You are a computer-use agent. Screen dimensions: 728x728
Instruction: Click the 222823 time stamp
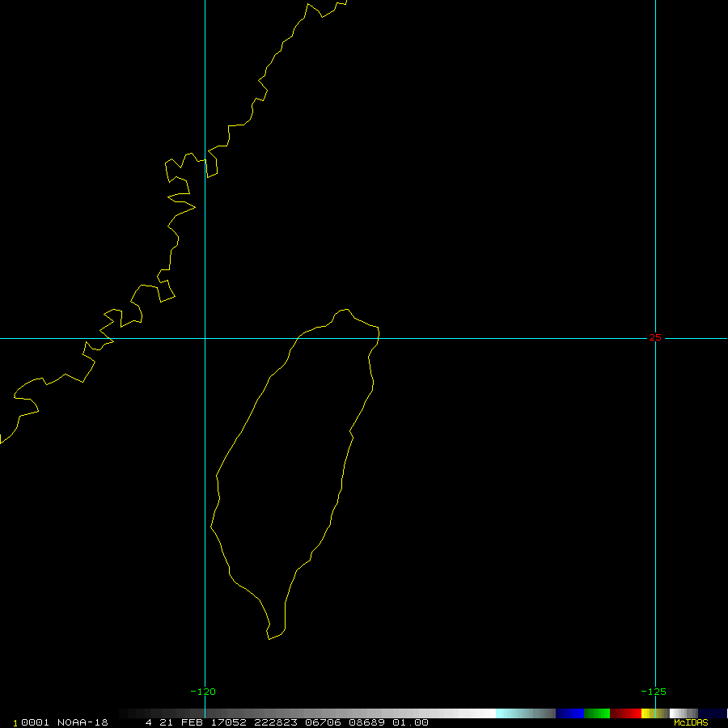276,722
